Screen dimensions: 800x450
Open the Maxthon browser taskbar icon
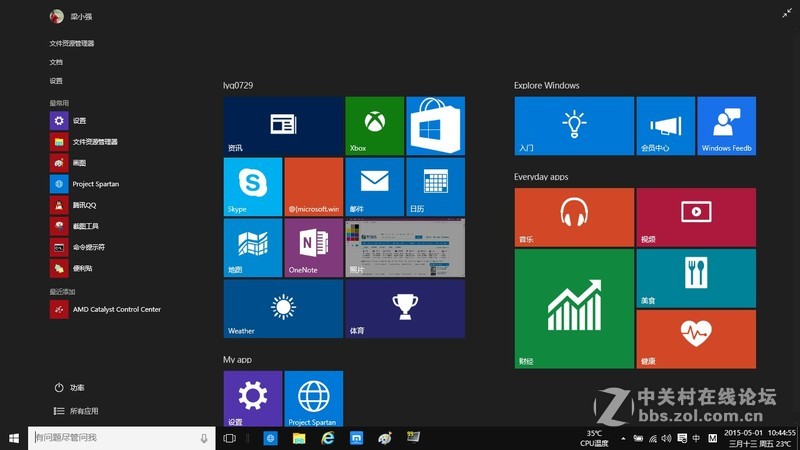[x=356, y=438]
